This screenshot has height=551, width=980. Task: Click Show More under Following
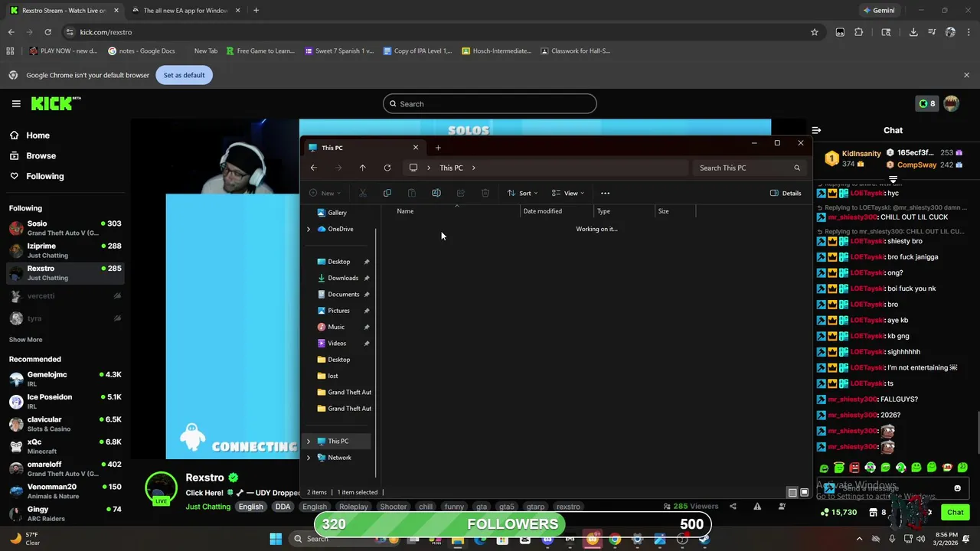tap(25, 340)
